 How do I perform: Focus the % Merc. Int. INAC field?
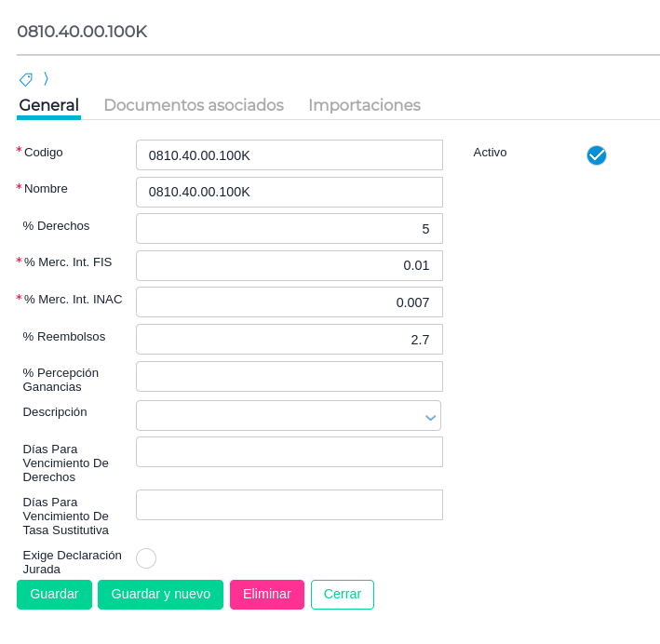coord(289,302)
